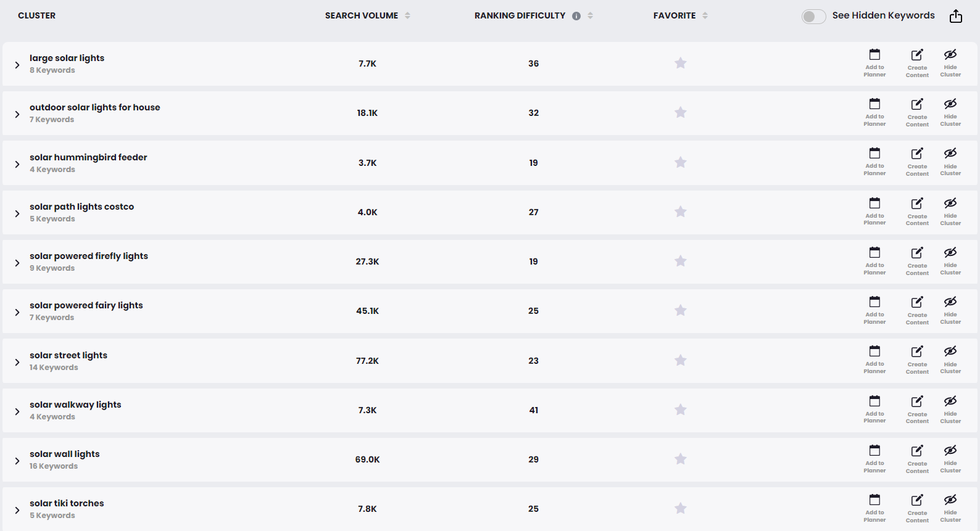980x531 pixels.
Task: Expand the large solar lights cluster
Action: point(17,65)
